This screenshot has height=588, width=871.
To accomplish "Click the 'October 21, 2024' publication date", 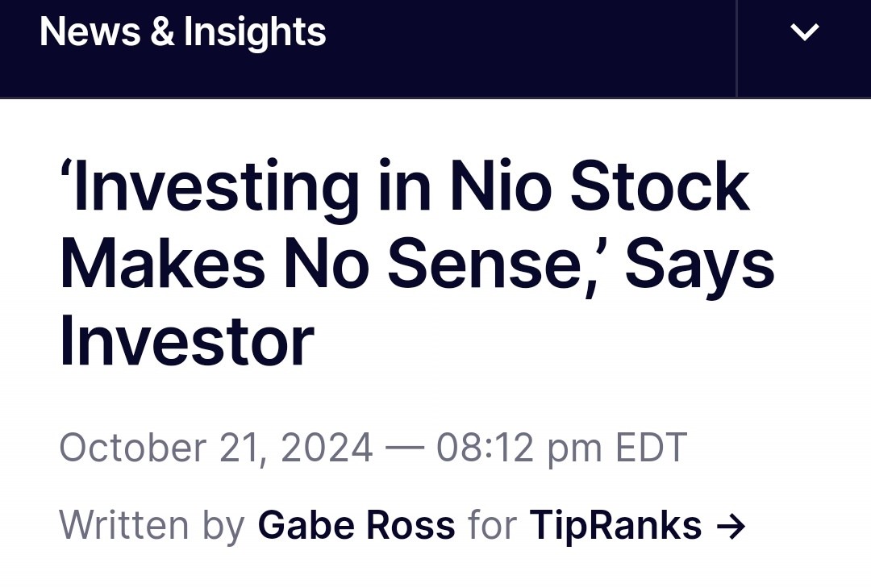I will 216,448.
